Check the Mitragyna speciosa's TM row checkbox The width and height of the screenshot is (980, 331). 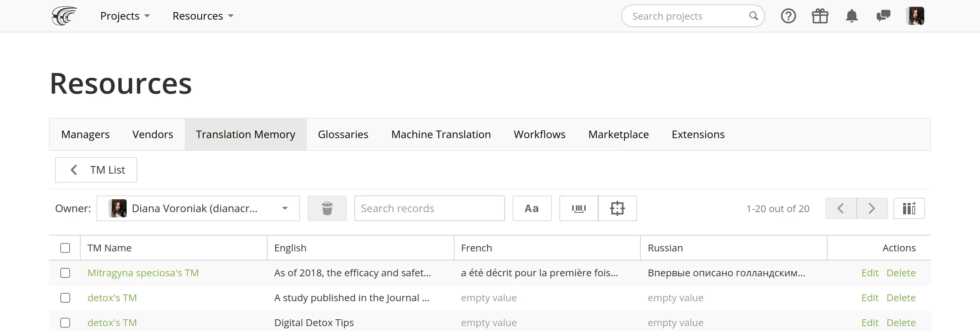tap(65, 273)
